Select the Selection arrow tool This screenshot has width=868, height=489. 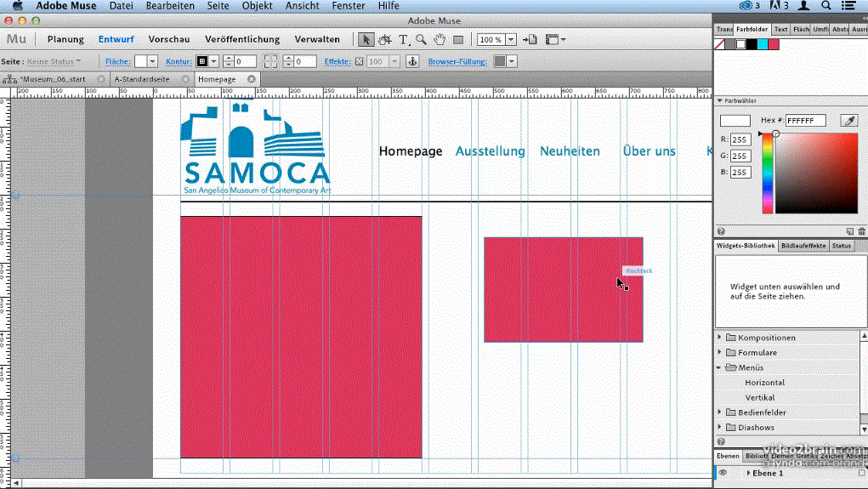point(366,39)
